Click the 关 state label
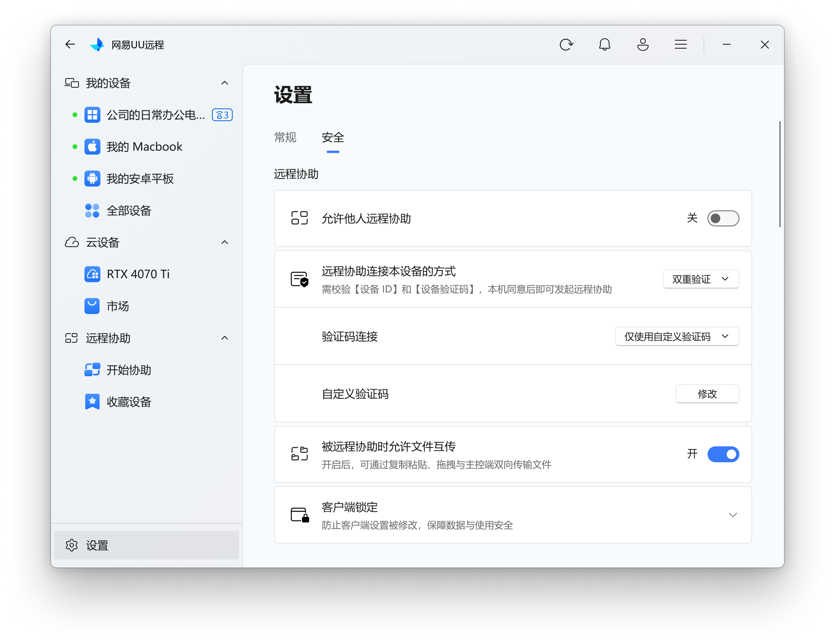Screen dimensions: 835x644 pos(692,218)
